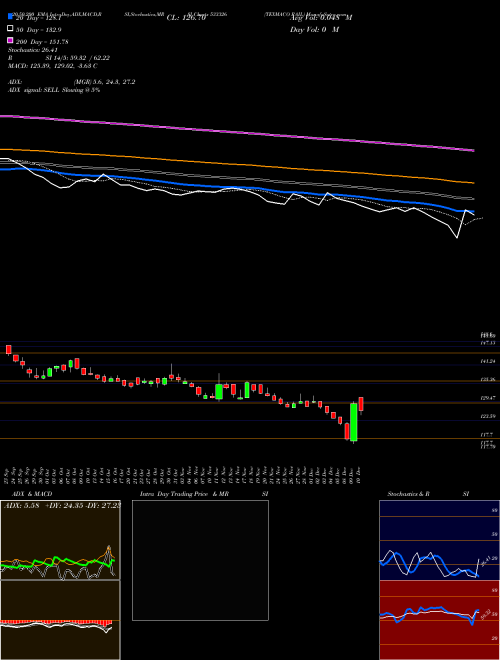Click the 'Intra Day Trading Price & MR' title
500x660 pixels.
tap(184, 494)
